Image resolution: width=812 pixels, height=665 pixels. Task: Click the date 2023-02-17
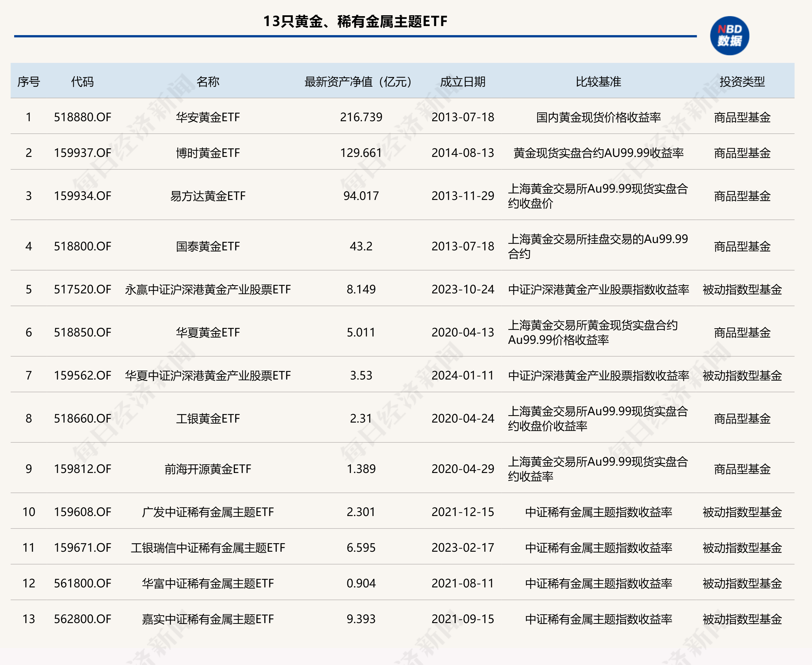pos(463,547)
